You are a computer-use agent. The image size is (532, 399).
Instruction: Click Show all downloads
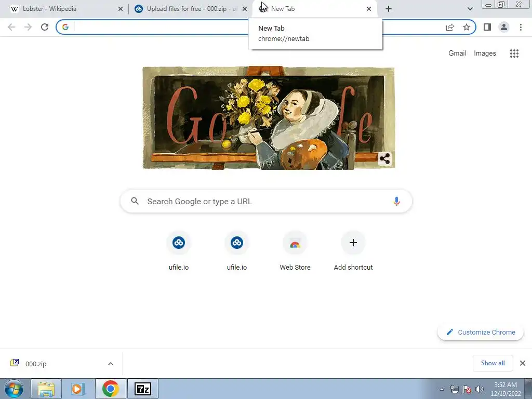(493, 363)
